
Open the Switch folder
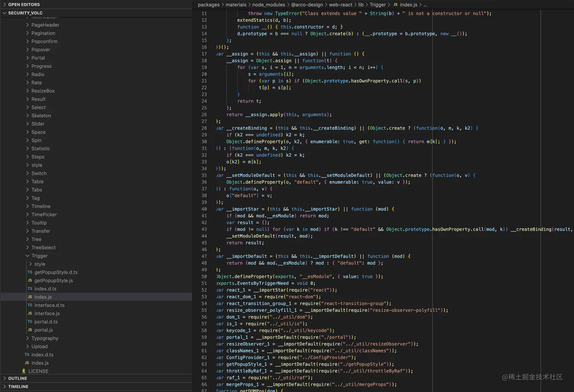click(39, 173)
